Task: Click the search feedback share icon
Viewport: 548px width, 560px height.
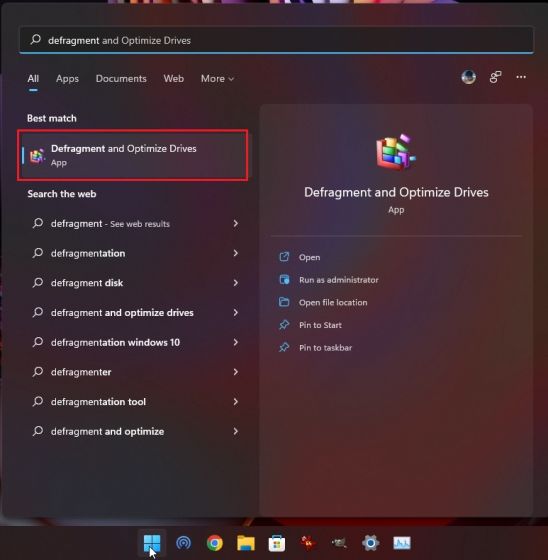Action: point(495,77)
